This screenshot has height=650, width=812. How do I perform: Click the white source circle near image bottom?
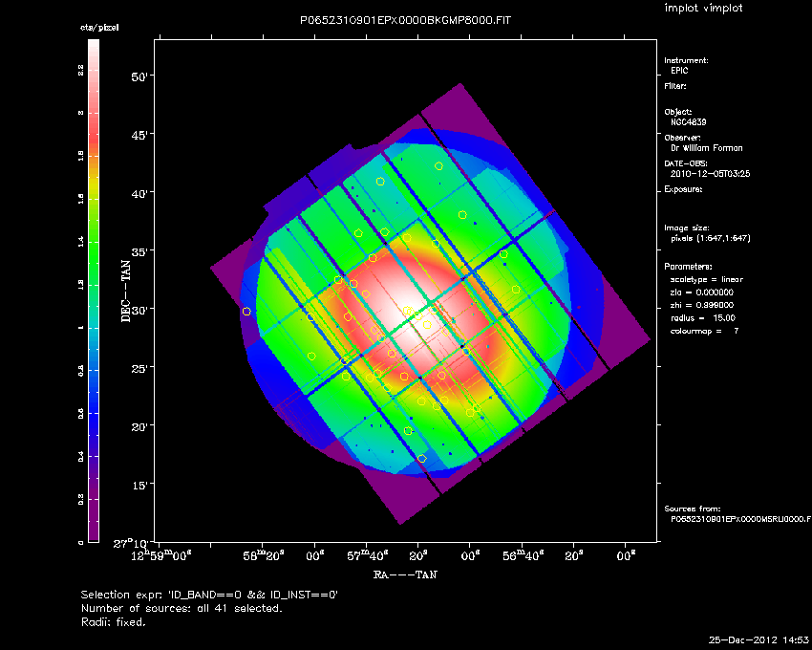coord(422,459)
